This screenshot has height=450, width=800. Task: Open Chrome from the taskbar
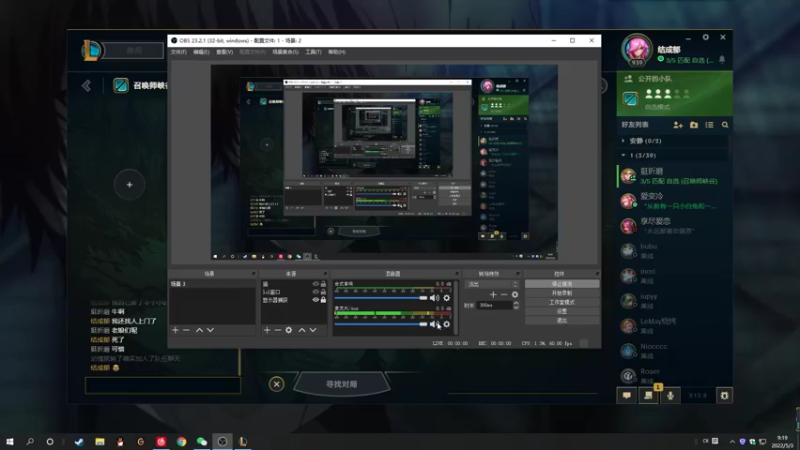click(x=182, y=441)
